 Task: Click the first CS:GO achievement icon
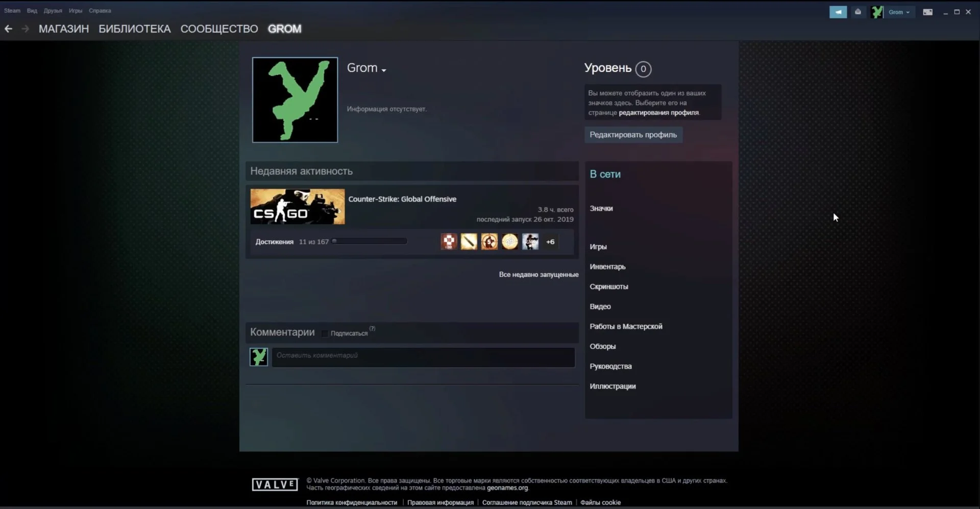(449, 242)
